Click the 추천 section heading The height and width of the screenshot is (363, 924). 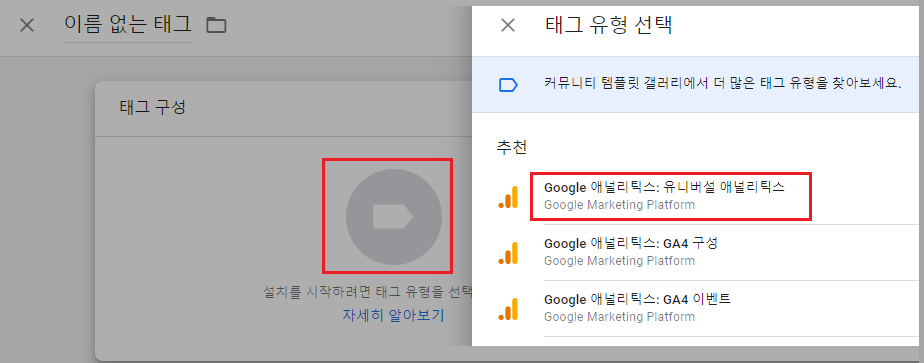[x=512, y=148]
